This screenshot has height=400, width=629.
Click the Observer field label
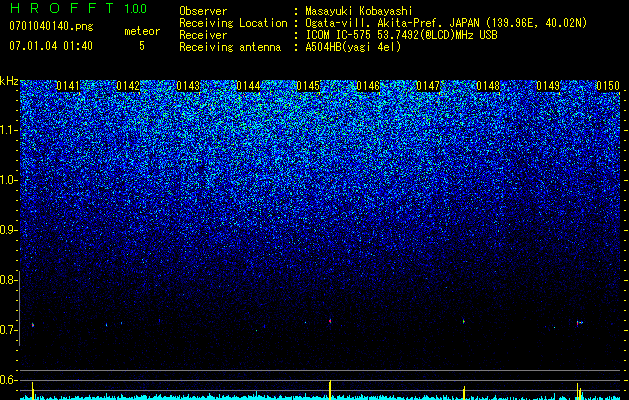203,11
